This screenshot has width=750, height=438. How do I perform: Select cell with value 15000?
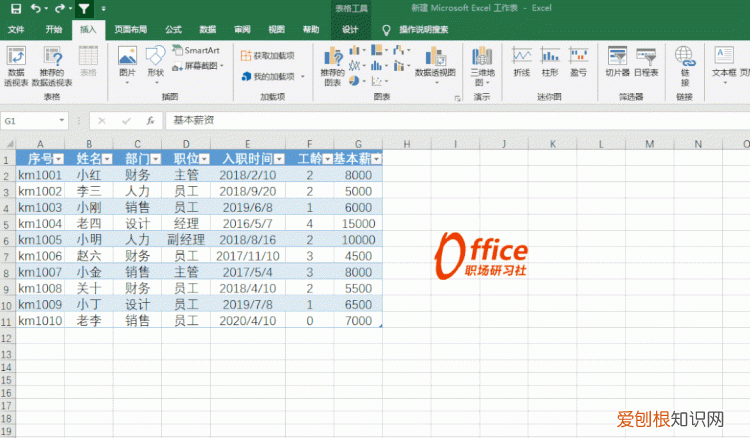(358, 224)
